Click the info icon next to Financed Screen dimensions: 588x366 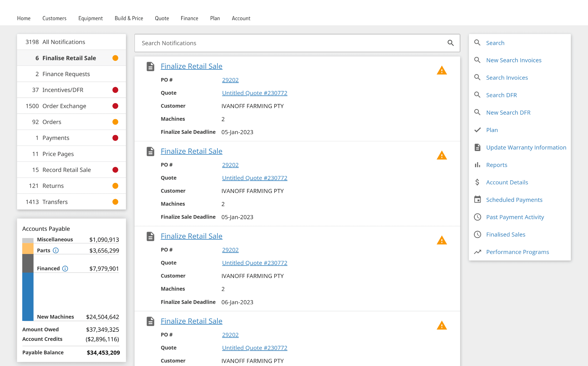(x=65, y=269)
